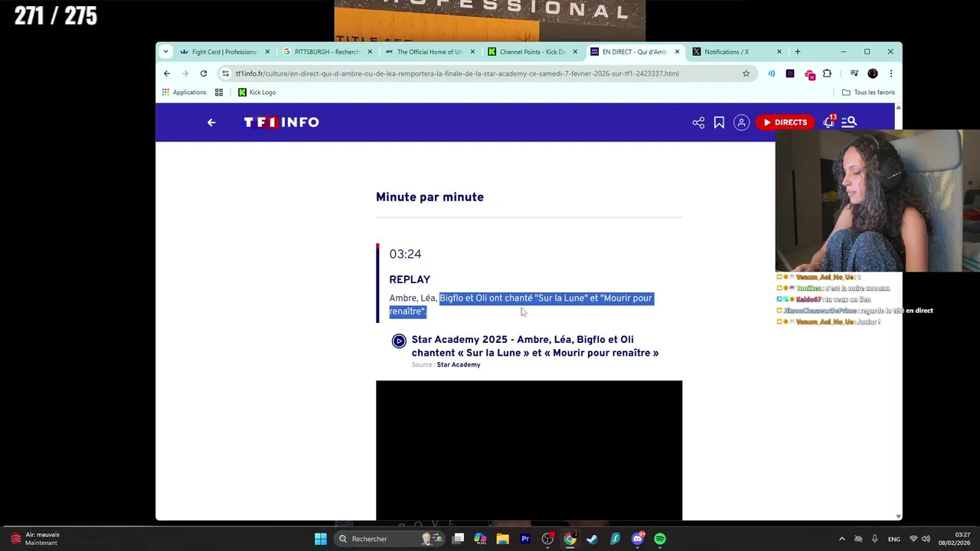
Task: Open the Applications bookmarks shortcut
Action: (x=184, y=93)
